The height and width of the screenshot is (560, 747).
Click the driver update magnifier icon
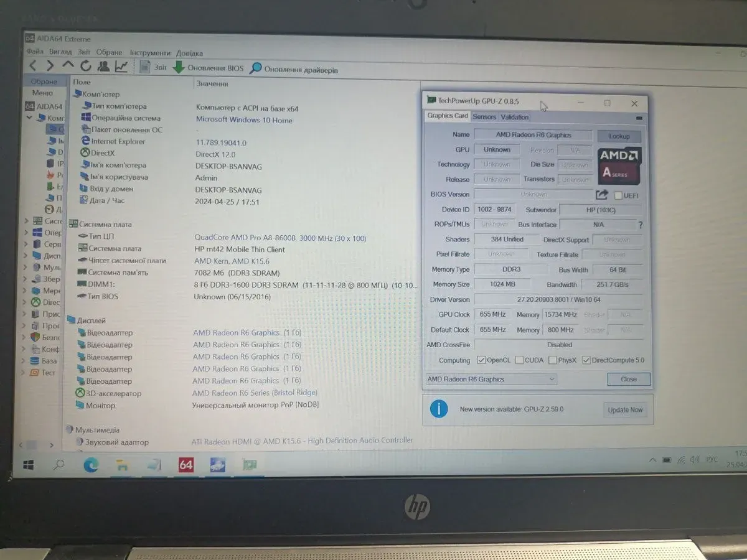(x=255, y=68)
